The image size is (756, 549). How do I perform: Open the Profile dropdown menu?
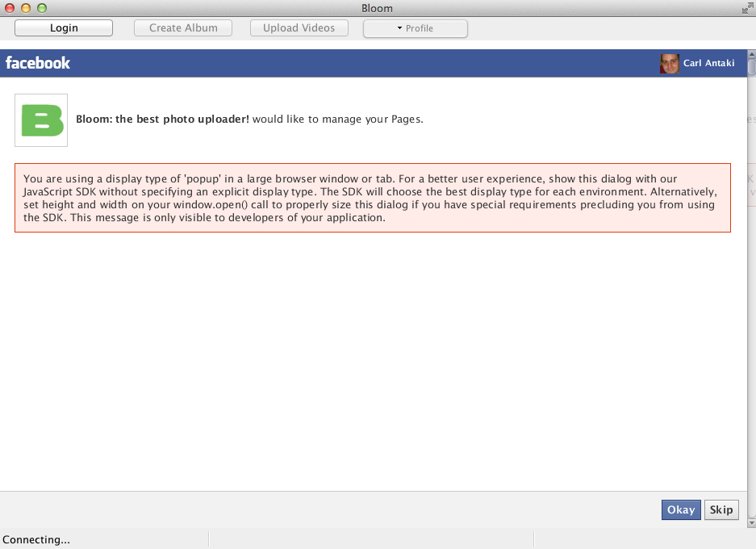(x=415, y=28)
